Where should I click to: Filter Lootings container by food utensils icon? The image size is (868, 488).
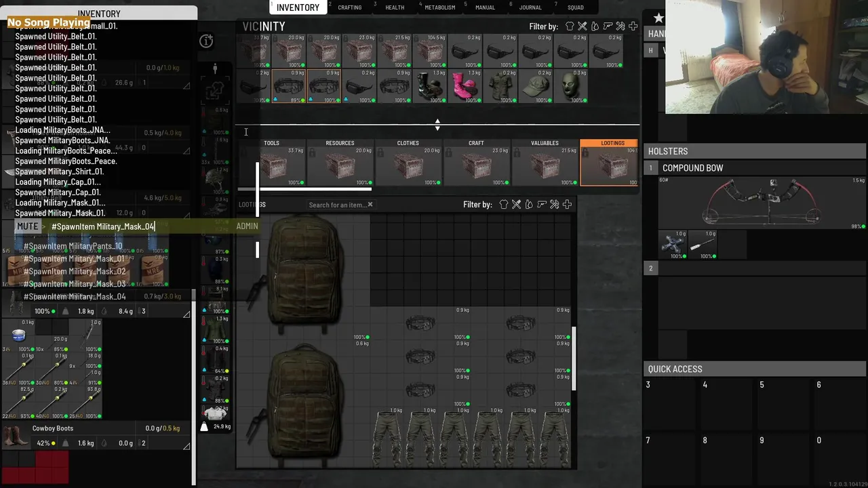[x=516, y=204]
